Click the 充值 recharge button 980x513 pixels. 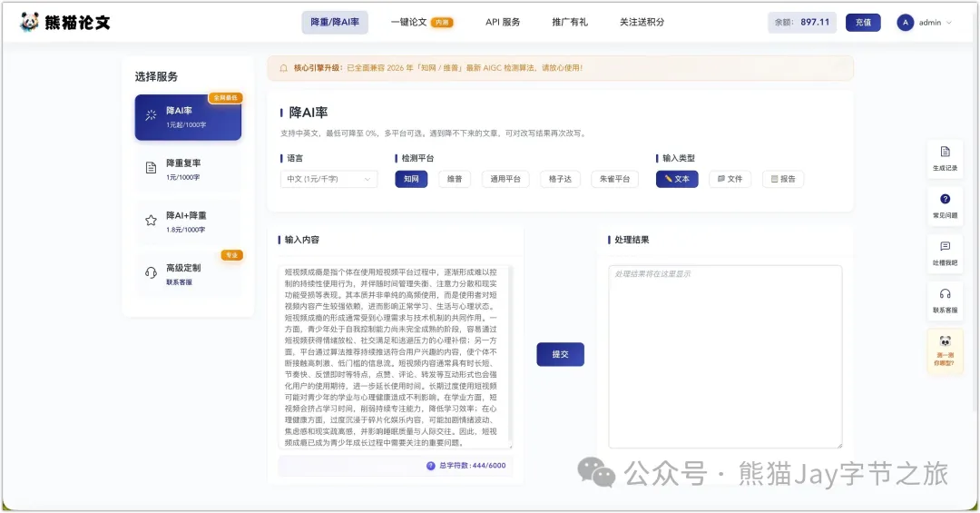click(863, 23)
